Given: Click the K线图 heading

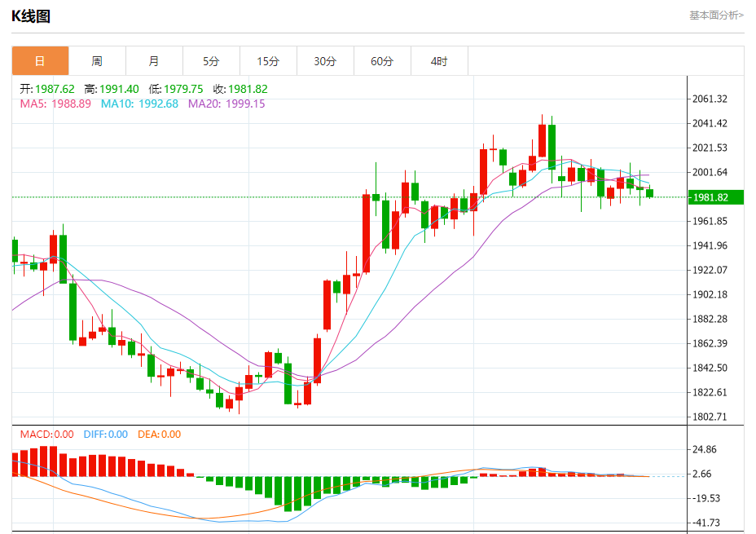Looking at the screenshot, I should pos(31,16).
